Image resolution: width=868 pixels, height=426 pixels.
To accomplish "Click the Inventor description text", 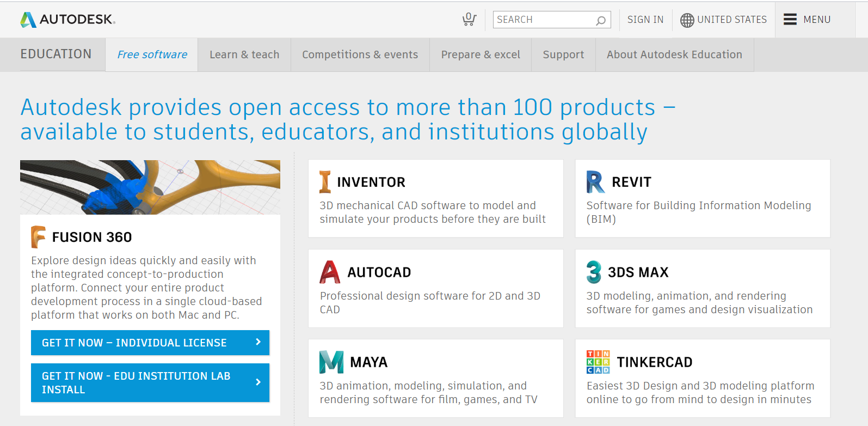I will [x=433, y=212].
